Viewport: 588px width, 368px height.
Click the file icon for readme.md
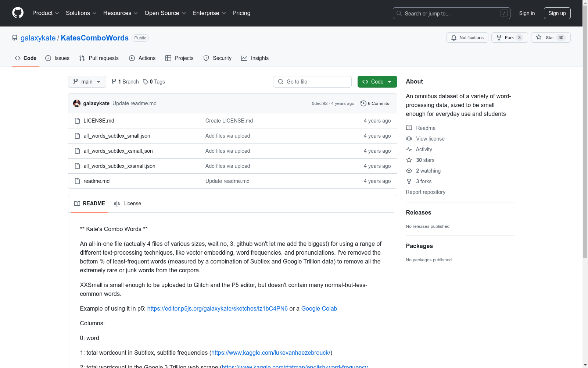tap(77, 181)
